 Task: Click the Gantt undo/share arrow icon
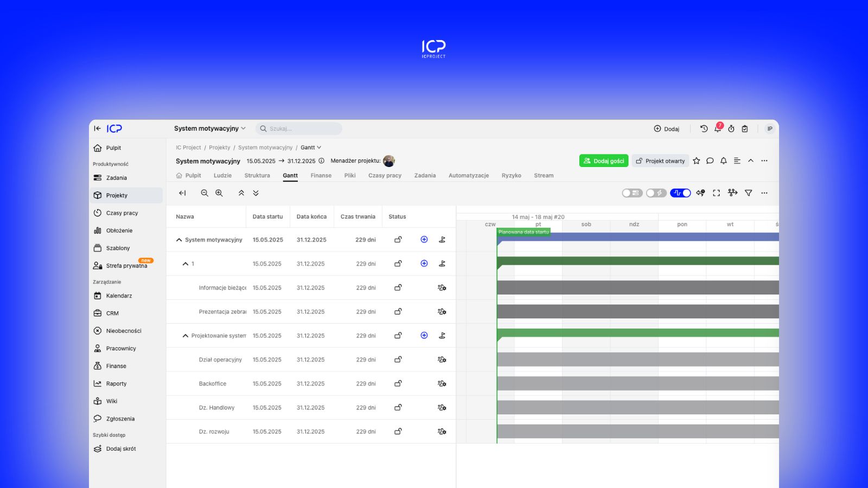[701, 193]
